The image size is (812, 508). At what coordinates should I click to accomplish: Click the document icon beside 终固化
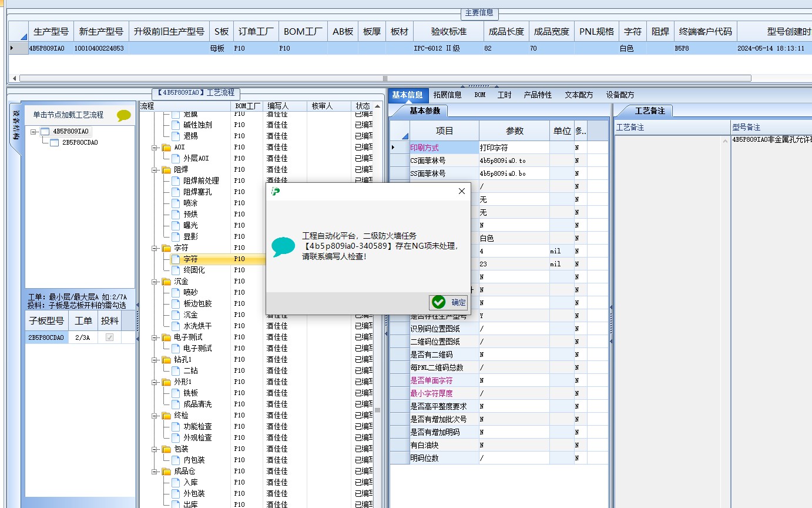pos(176,270)
